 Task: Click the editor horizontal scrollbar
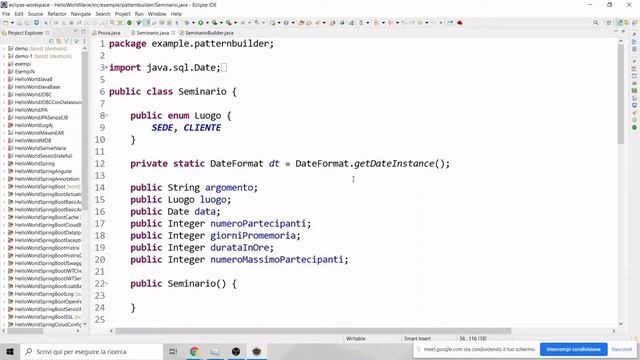[313, 331]
